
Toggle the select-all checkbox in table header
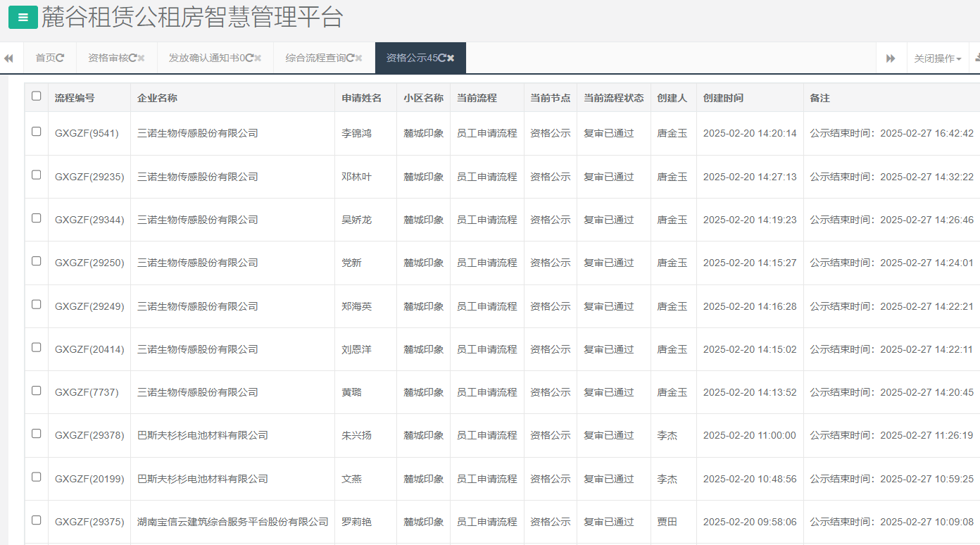point(36,96)
